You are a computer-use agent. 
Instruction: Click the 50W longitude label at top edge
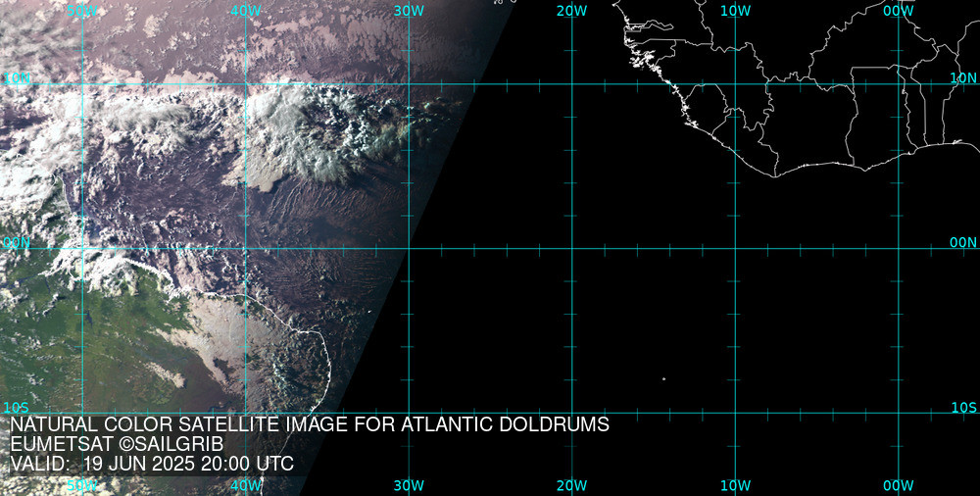pyautogui.click(x=82, y=11)
